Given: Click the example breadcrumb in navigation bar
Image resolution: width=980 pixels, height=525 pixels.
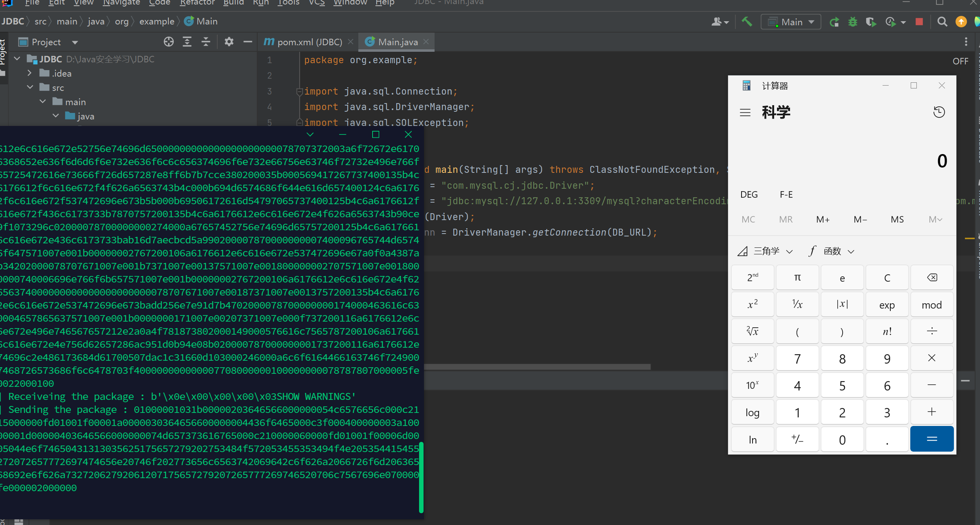Looking at the screenshot, I should point(157,21).
